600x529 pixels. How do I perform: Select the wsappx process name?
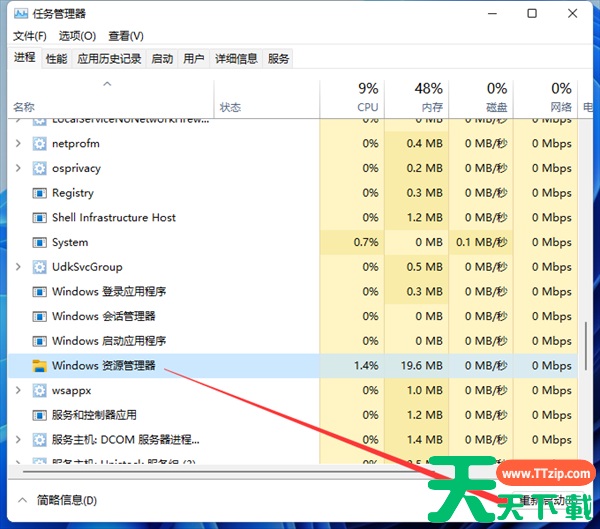[72, 391]
